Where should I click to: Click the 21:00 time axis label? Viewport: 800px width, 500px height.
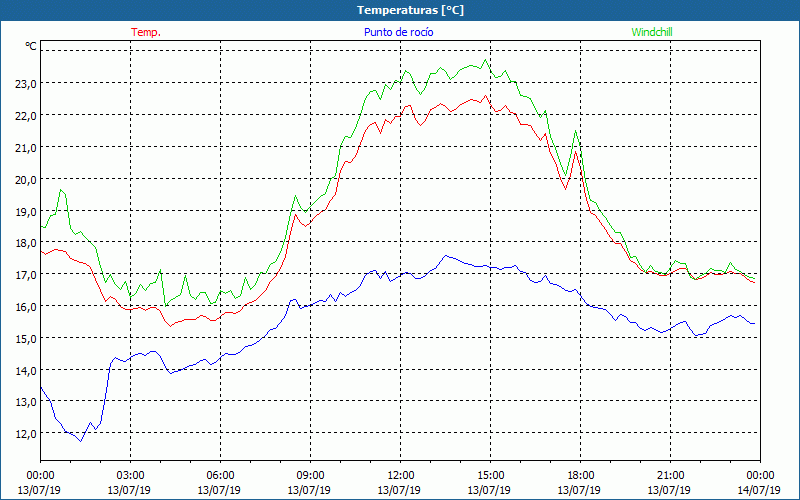[670, 476]
